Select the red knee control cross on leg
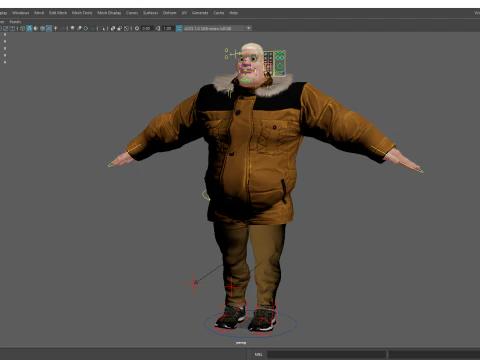The image size is (480, 360). click(x=231, y=286)
